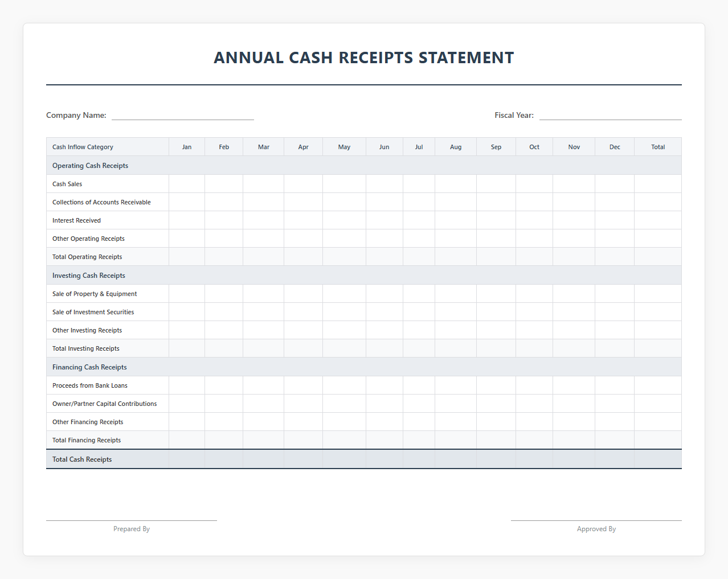728x579 pixels.
Task: Click the Investing Cash Receipts section row
Action: (364, 276)
